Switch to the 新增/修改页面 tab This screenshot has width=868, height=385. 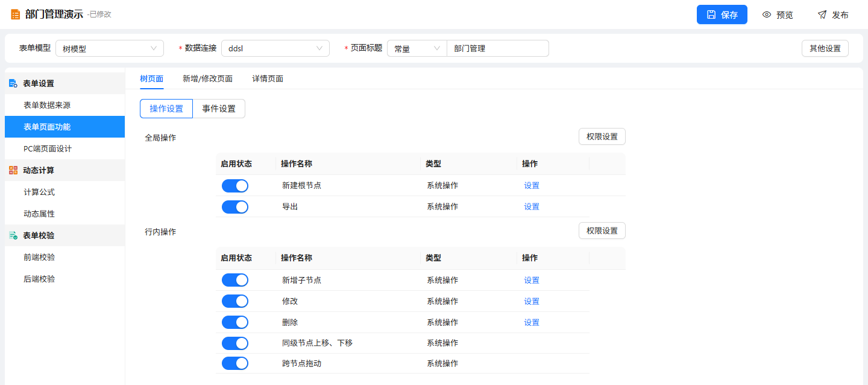tap(208, 78)
